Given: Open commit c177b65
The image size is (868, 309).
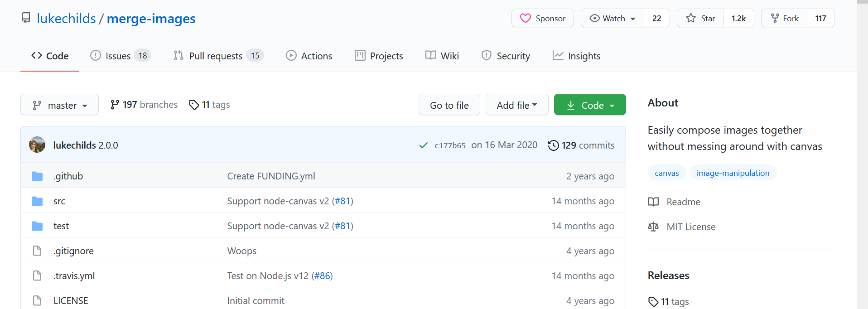Looking at the screenshot, I should (x=450, y=145).
